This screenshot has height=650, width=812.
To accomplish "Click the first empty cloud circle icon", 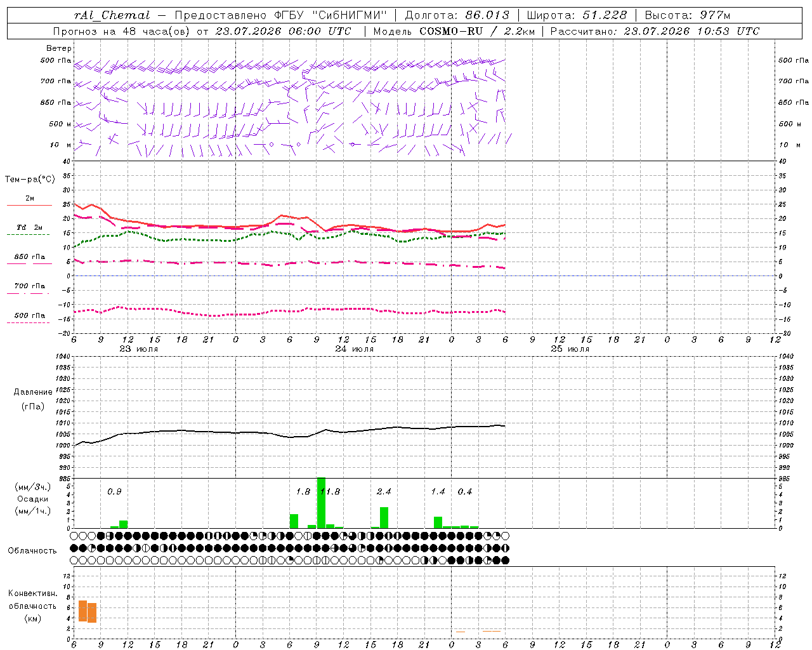I will tap(74, 536).
